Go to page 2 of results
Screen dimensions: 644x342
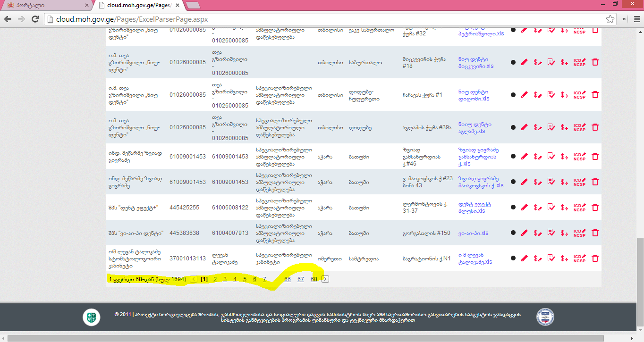coord(215,279)
